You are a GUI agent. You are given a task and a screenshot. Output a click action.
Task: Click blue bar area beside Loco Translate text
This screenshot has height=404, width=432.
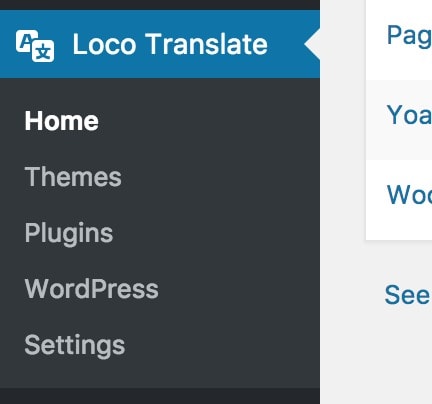286,44
